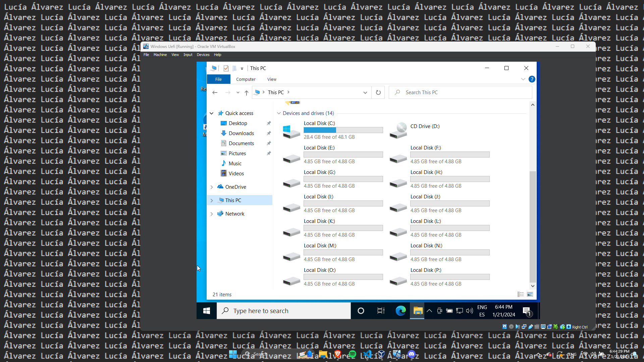Open the address bar history dropdown

pyautogui.click(x=365, y=93)
